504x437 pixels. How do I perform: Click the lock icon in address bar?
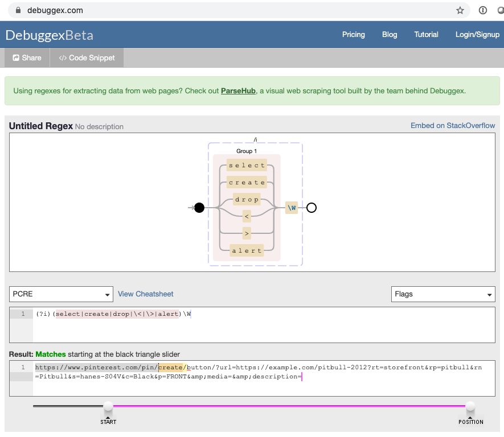pyautogui.click(x=18, y=10)
